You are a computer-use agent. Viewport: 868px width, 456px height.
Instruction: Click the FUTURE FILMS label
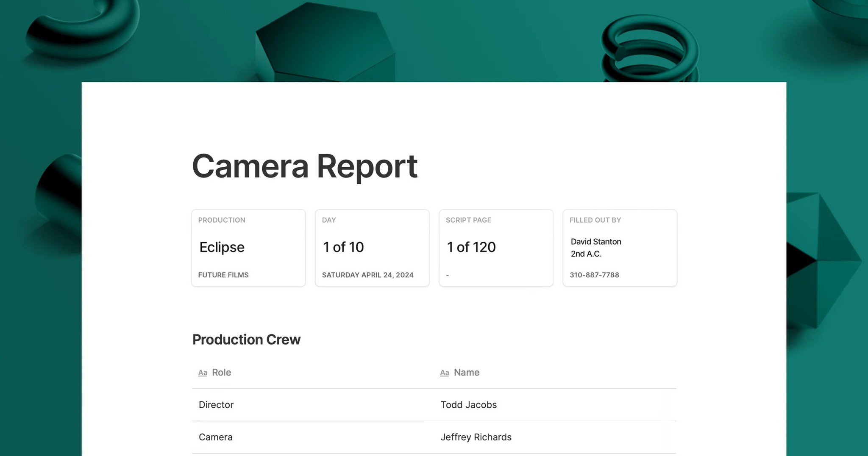point(223,275)
